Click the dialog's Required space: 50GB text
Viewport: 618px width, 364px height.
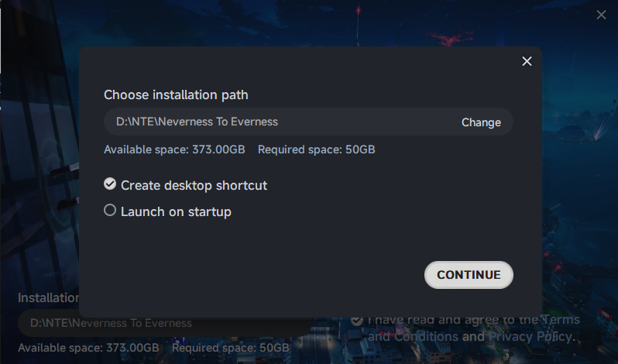pos(317,149)
